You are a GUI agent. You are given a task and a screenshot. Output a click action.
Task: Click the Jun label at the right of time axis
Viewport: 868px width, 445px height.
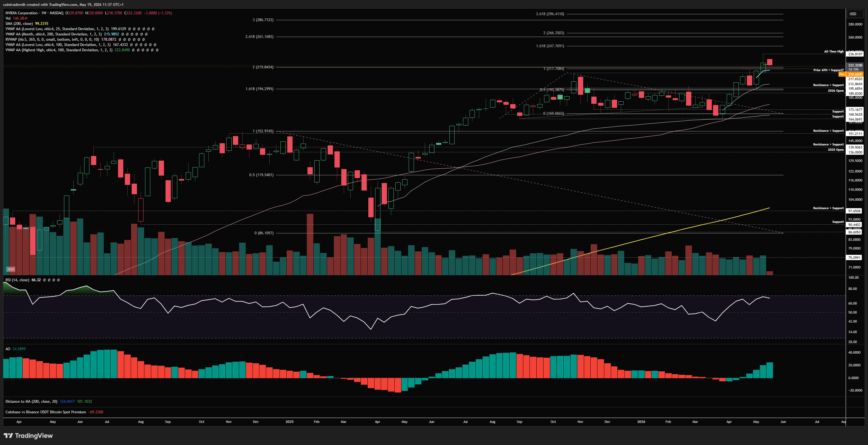pos(783,422)
